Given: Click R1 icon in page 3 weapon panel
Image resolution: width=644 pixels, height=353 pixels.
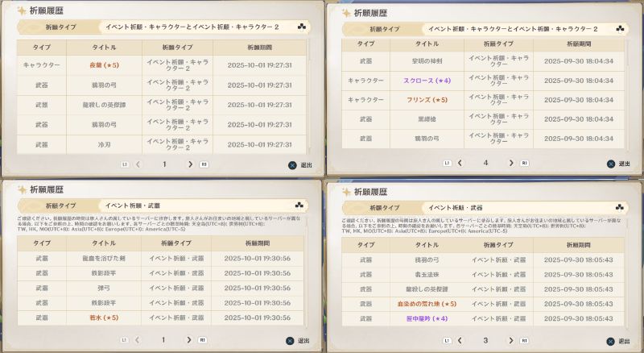Looking at the screenshot, I should pyautogui.click(x=525, y=341).
